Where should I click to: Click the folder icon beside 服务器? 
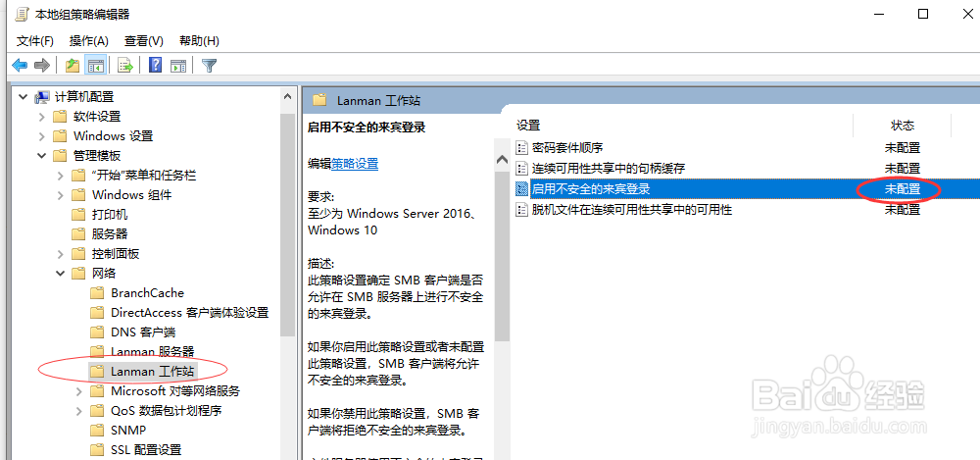78,234
